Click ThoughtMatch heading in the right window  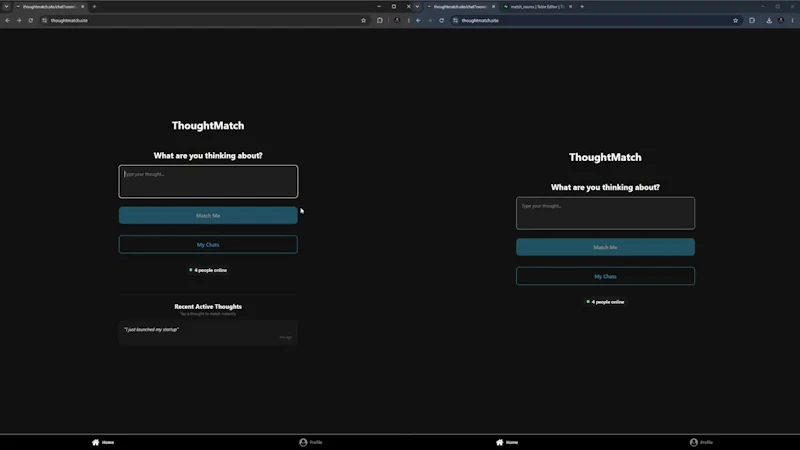(605, 157)
